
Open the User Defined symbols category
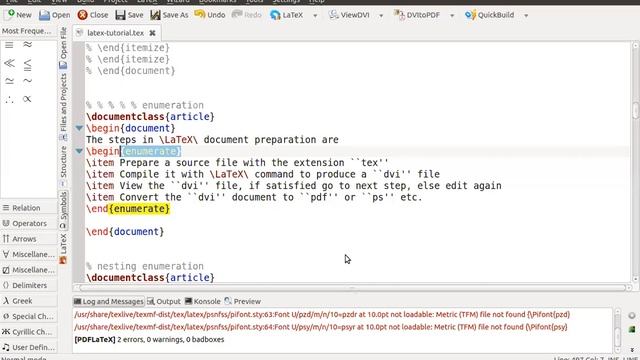29,347
